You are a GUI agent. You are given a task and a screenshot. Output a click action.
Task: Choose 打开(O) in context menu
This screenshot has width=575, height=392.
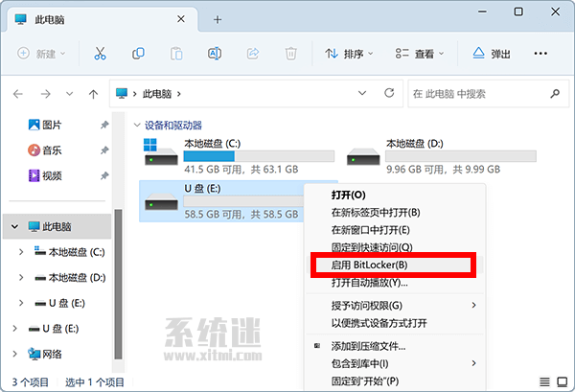coord(394,195)
